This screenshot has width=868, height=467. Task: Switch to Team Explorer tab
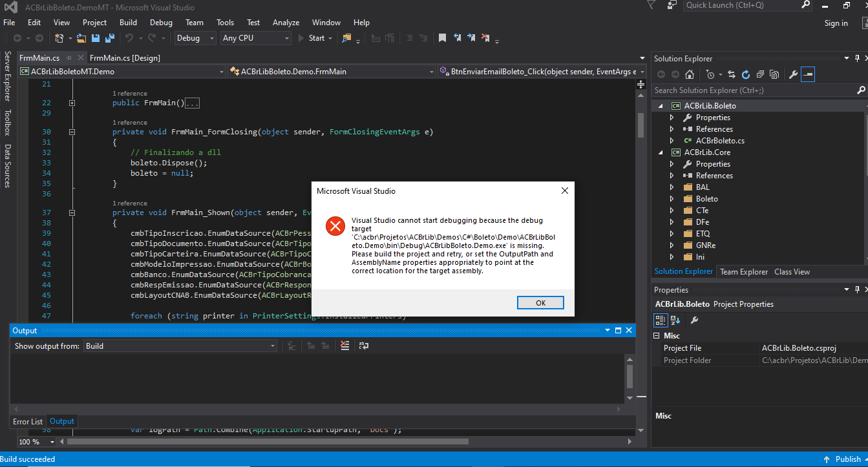744,272
